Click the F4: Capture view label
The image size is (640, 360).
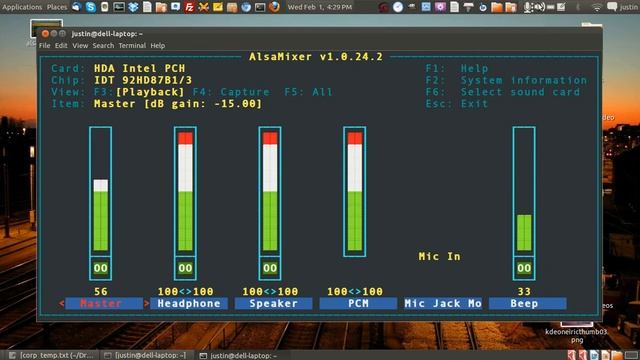coord(231,92)
